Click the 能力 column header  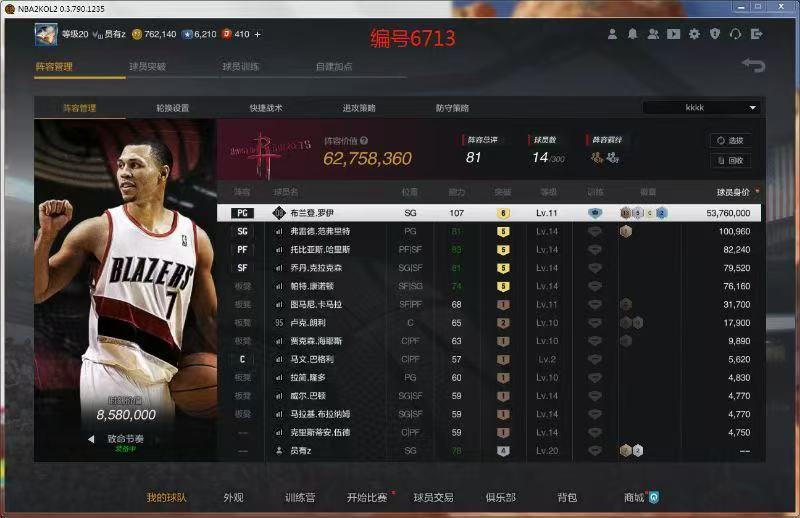pos(457,192)
